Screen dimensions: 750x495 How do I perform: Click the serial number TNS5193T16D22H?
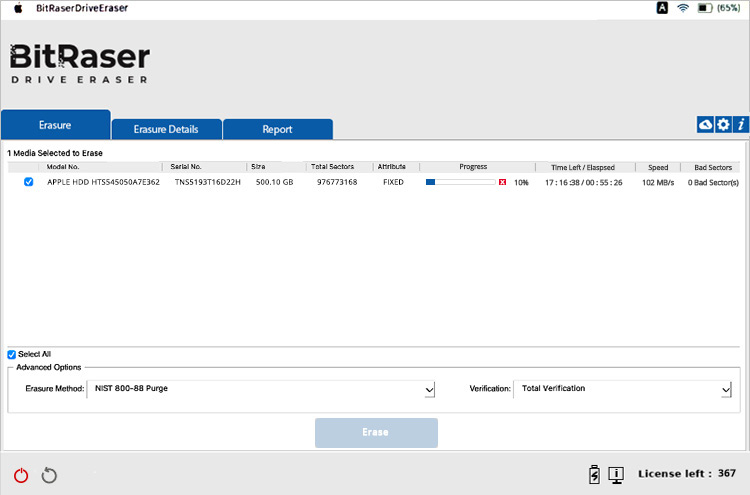[208, 182]
